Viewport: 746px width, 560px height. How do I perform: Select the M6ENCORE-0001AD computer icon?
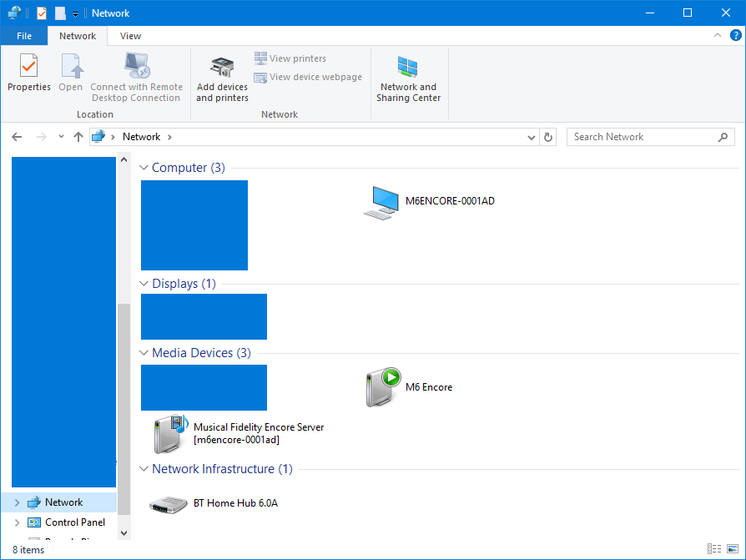[x=382, y=202]
